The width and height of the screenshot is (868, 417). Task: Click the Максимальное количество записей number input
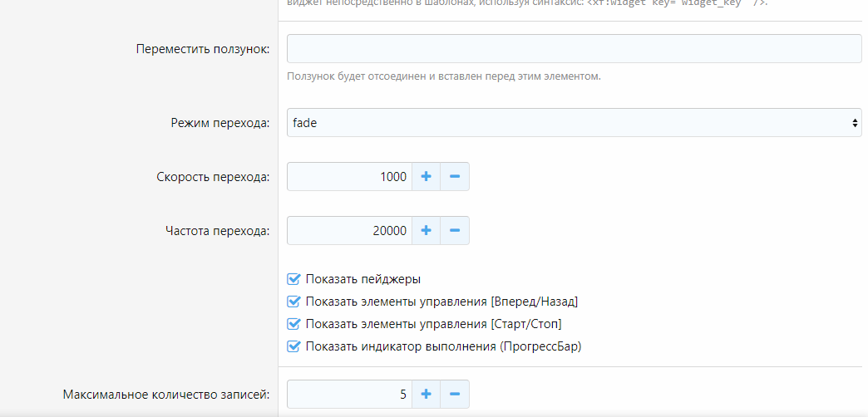(349, 395)
